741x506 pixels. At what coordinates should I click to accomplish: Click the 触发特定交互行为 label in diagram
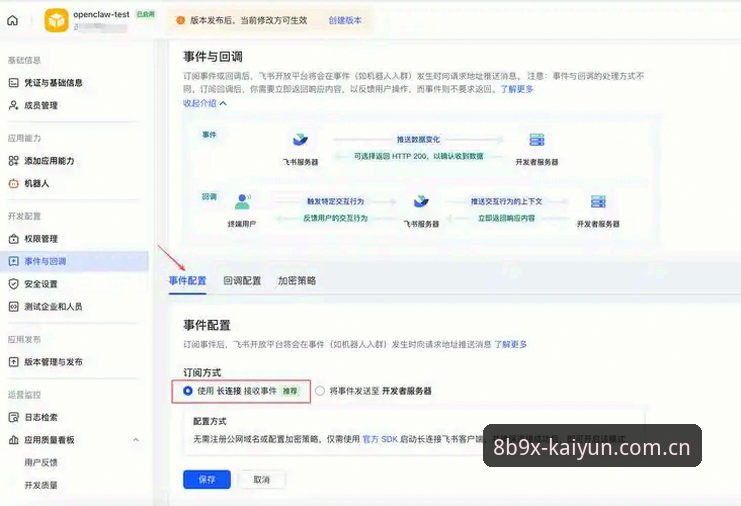pos(336,201)
